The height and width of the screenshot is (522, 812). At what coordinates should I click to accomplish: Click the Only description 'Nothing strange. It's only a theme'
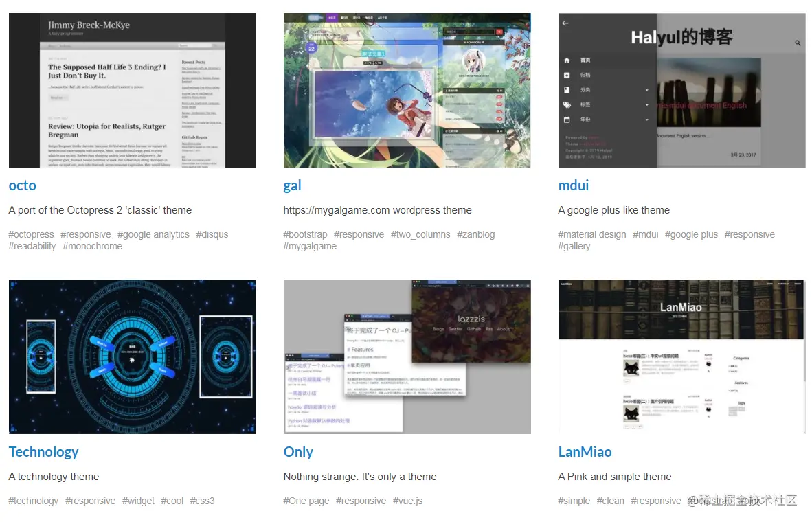point(360,477)
